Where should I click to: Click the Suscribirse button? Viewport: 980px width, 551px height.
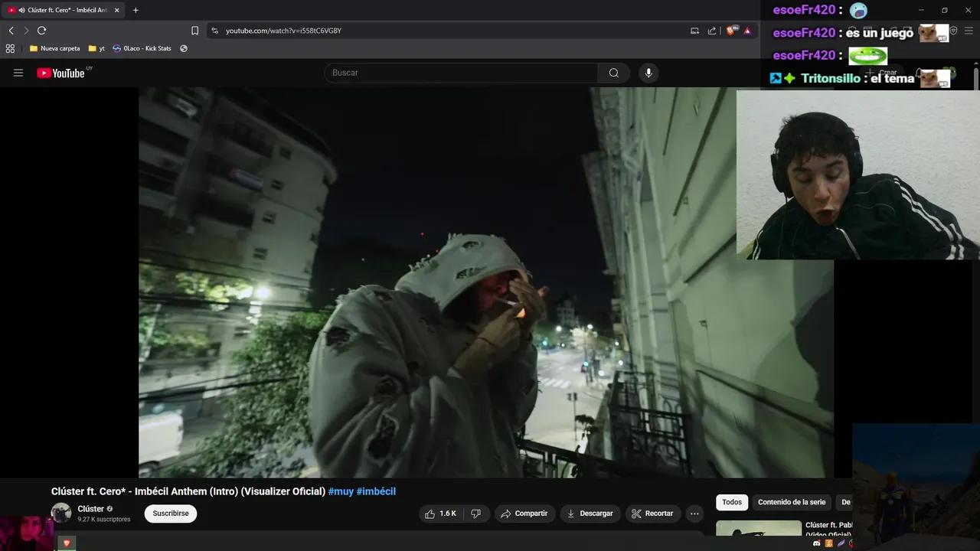pos(171,514)
